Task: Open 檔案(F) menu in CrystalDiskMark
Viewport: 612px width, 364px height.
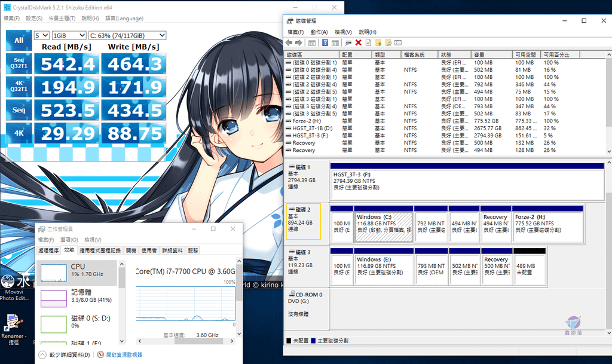Action: (x=11, y=19)
